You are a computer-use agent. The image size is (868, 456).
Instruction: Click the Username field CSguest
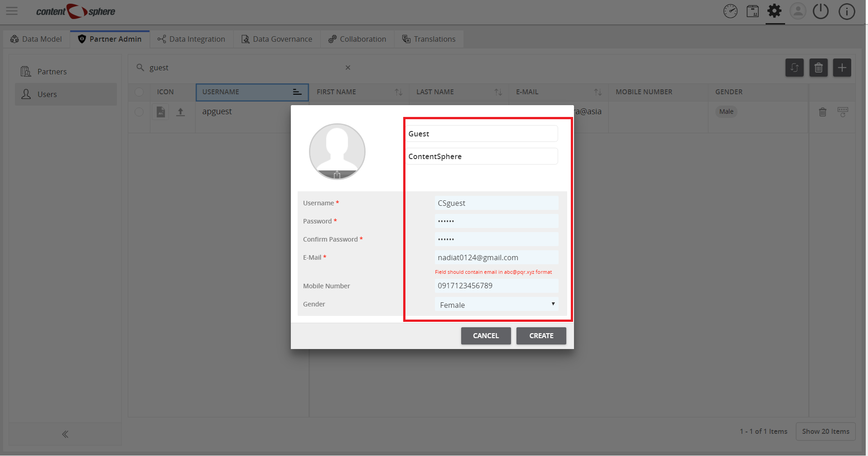point(497,203)
